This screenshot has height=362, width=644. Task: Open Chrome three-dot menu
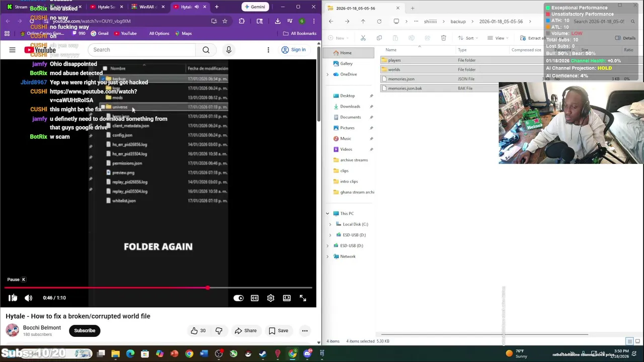pos(313,21)
